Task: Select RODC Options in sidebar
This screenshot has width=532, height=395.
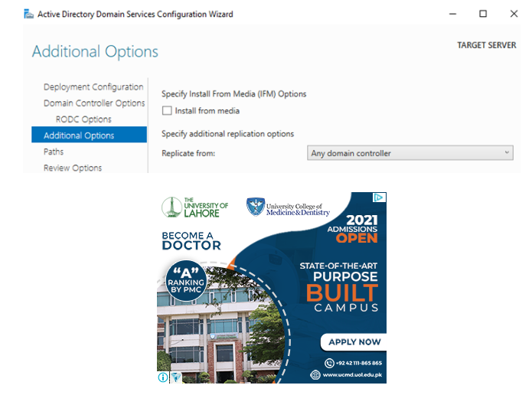Action: pos(83,119)
